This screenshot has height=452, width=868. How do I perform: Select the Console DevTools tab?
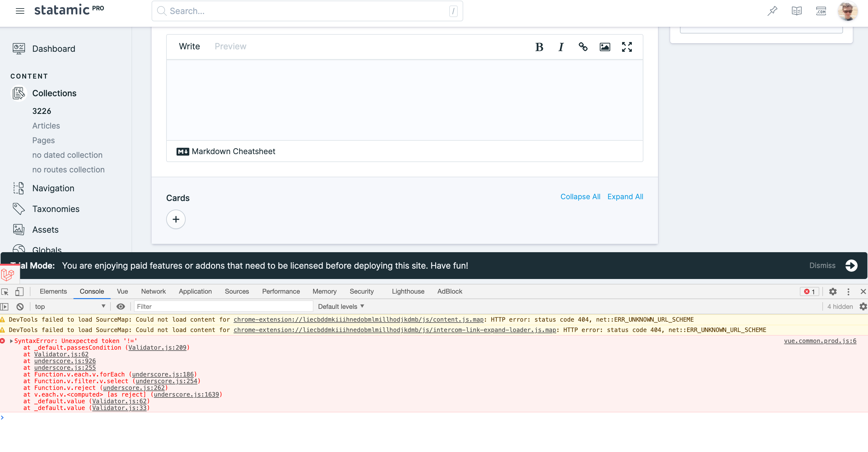point(92,291)
